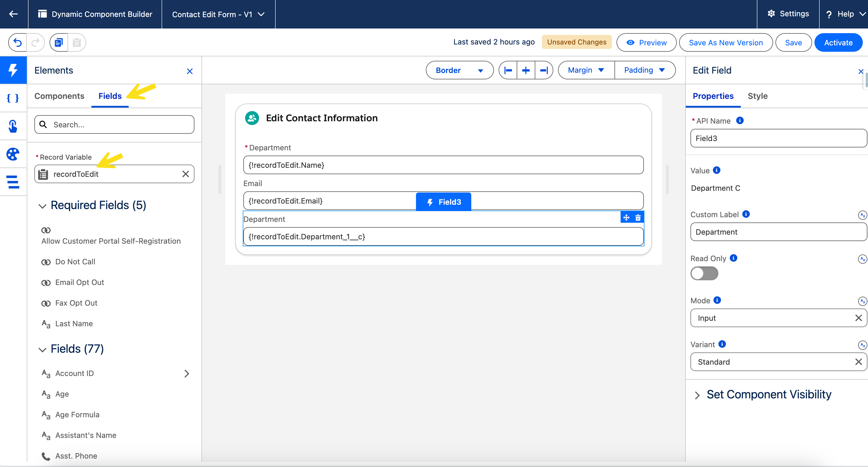868x467 pixels.
Task: Open the Border dropdown
Action: pos(459,70)
